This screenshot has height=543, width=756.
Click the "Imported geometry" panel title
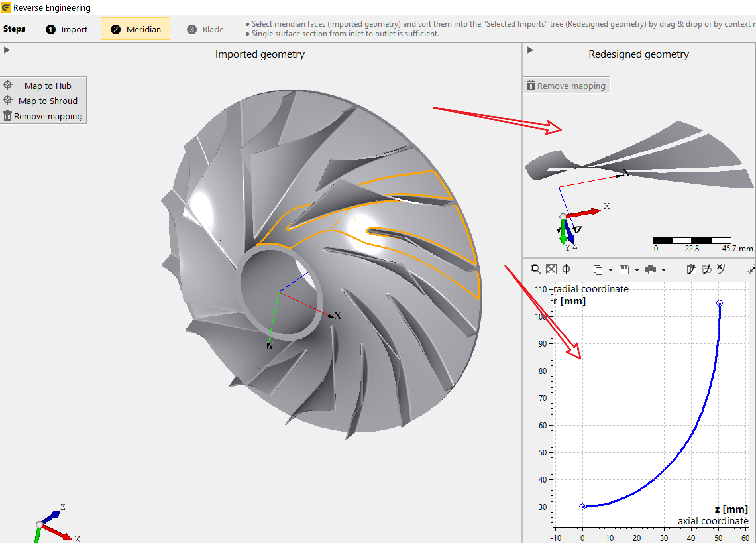tap(260, 54)
